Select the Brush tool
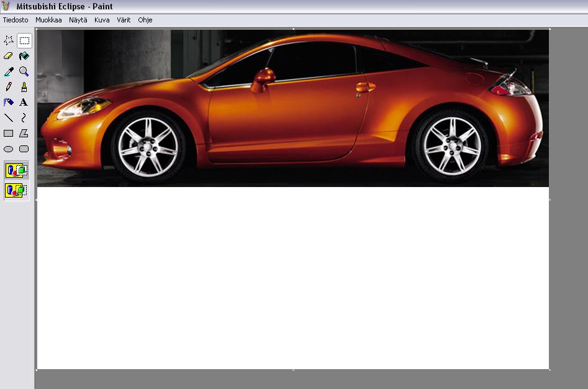The width and height of the screenshot is (588, 389). pyautogui.click(x=24, y=87)
